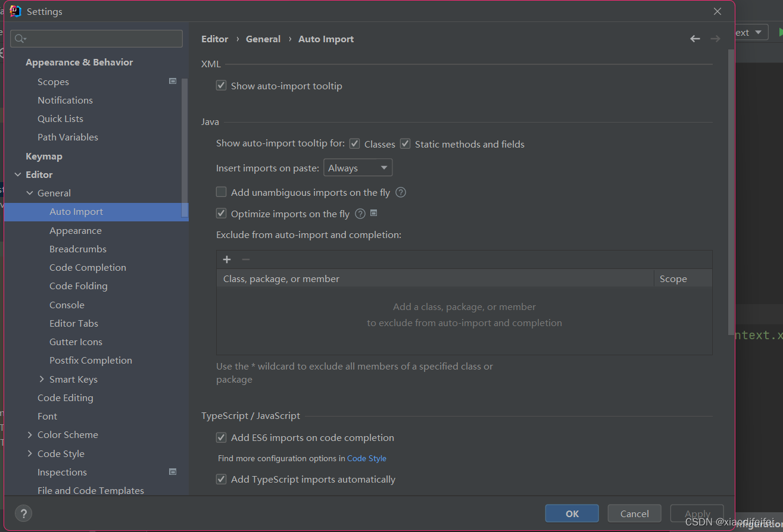The width and height of the screenshot is (783, 532).
Task: Cancel the Settings dialog
Action: point(635,514)
